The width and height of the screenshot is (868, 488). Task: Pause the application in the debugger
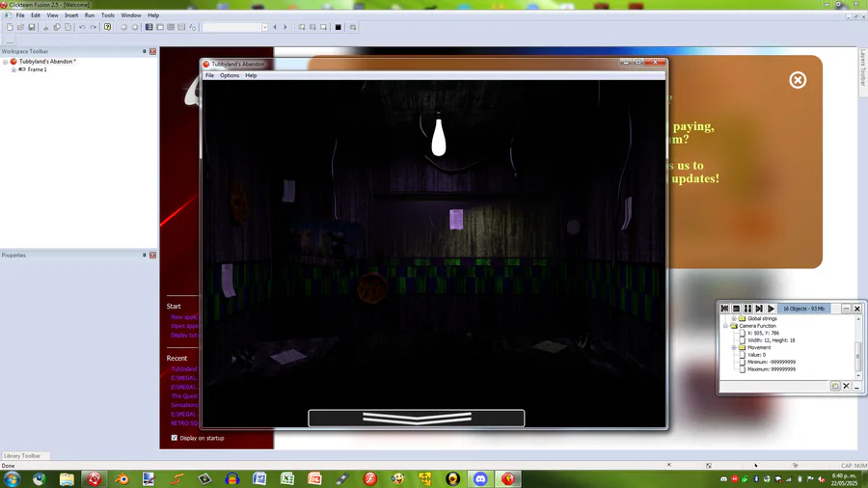[x=747, y=309]
